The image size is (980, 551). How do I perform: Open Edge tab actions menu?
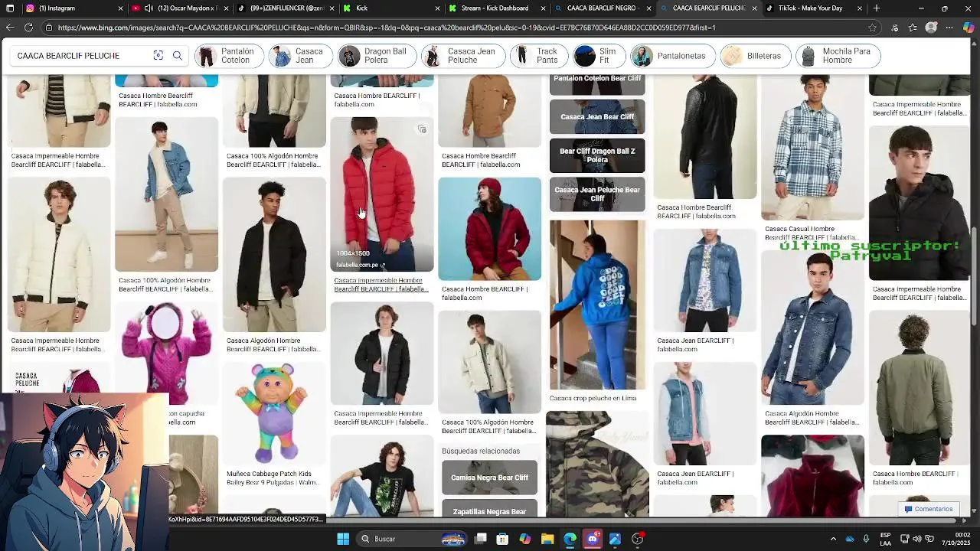point(10,8)
